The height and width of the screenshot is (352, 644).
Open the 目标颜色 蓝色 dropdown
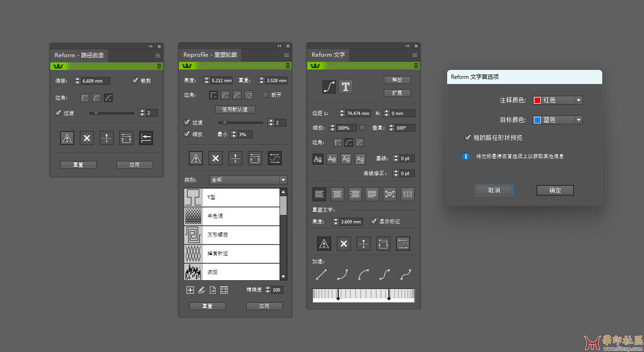click(x=558, y=120)
